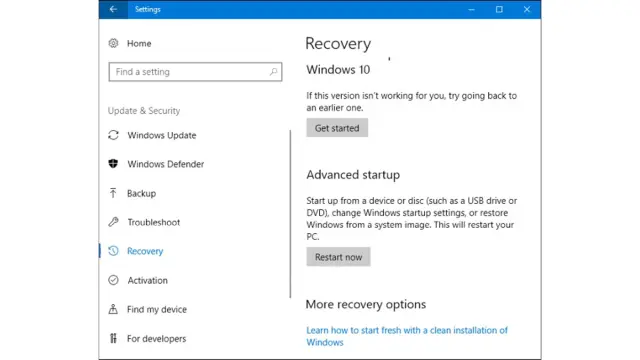Select For developers in the sidebar
The image size is (640, 360).
tap(156, 338)
